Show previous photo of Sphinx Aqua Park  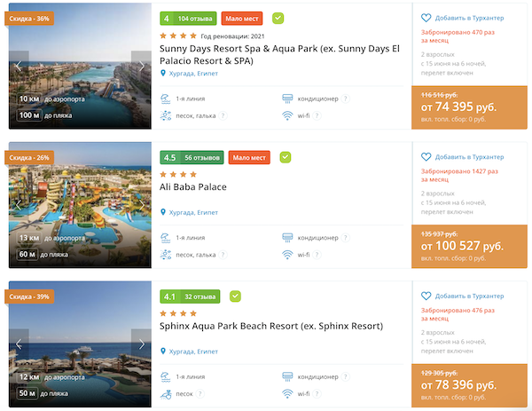[x=18, y=343]
